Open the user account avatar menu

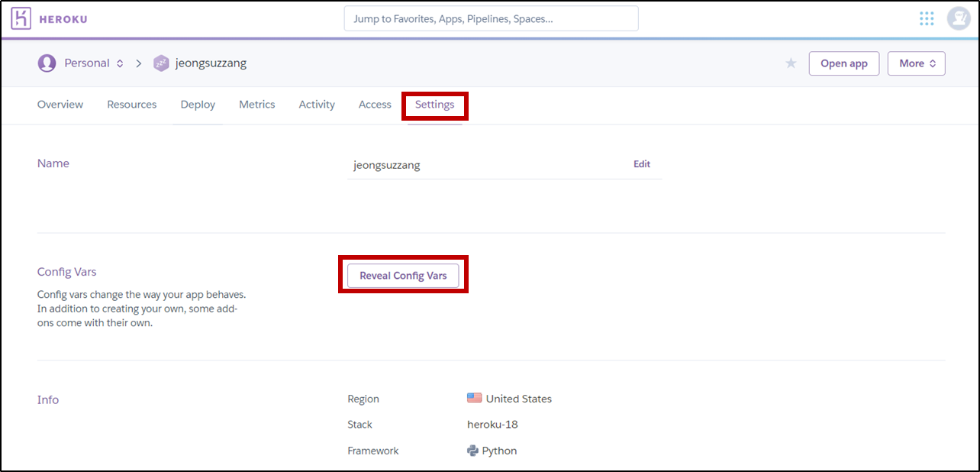click(x=959, y=18)
